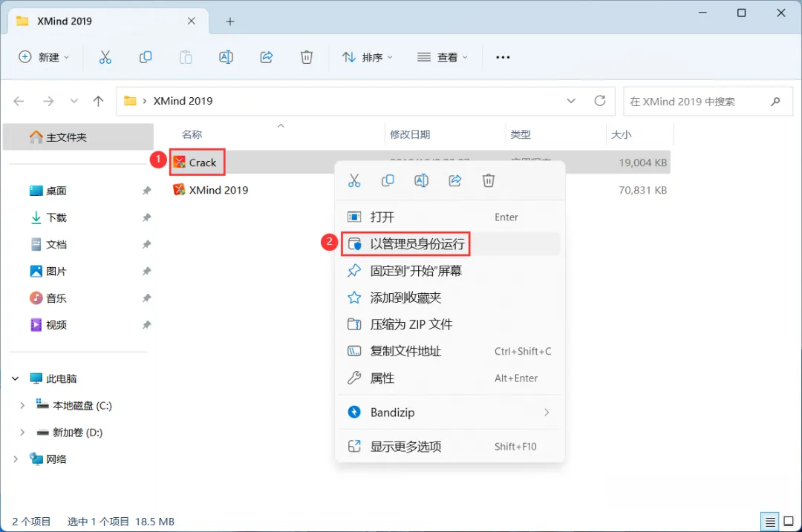Open a new tab with the plus button
Image resolution: width=802 pixels, height=532 pixels.
coord(230,22)
